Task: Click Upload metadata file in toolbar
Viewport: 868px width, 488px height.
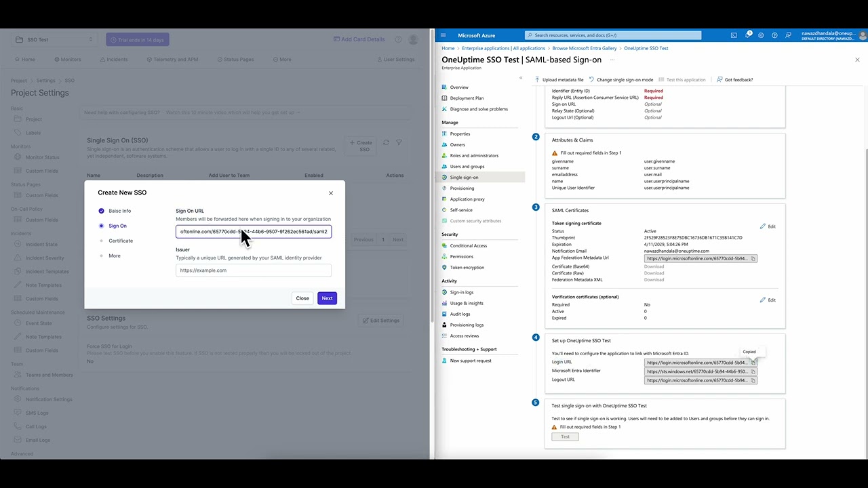Action: coord(559,80)
